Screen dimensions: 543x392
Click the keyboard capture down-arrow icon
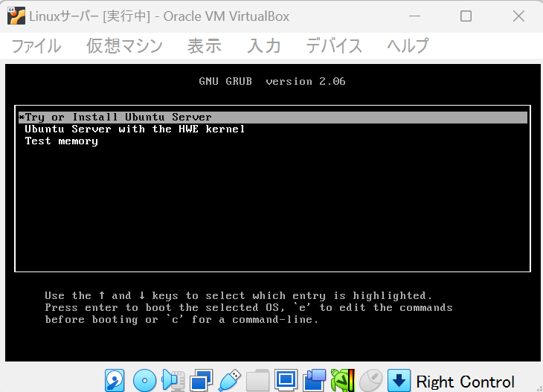click(399, 380)
